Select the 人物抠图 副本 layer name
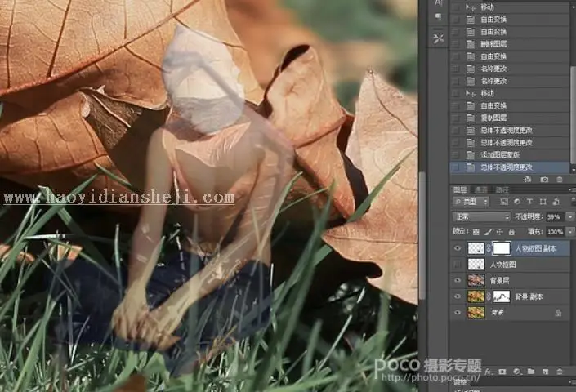 (x=536, y=248)
